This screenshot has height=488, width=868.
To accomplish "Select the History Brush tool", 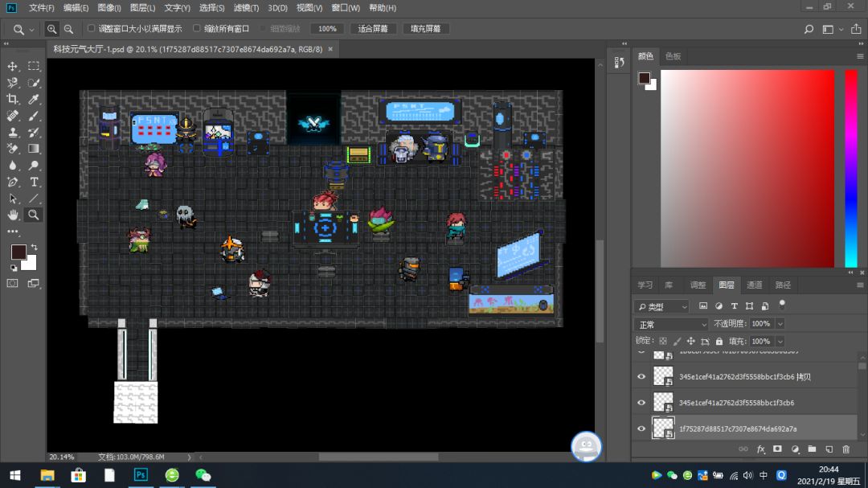I will point(34,133).
